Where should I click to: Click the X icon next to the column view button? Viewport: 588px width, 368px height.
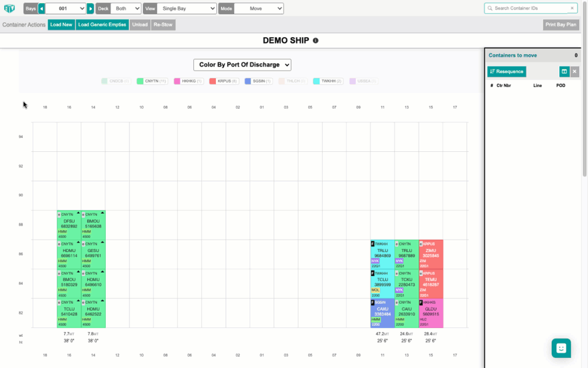coord(574,71)
